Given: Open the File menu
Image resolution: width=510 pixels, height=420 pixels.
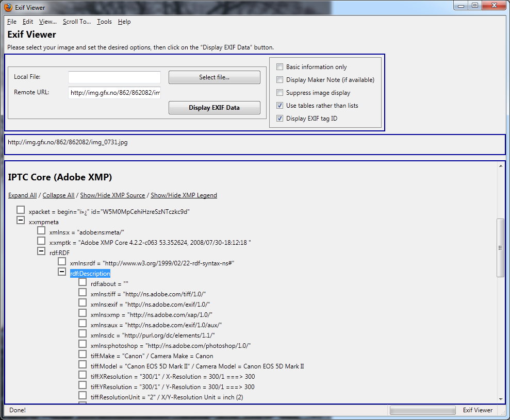Looking at the screenshot, I should tap(12, 22).
